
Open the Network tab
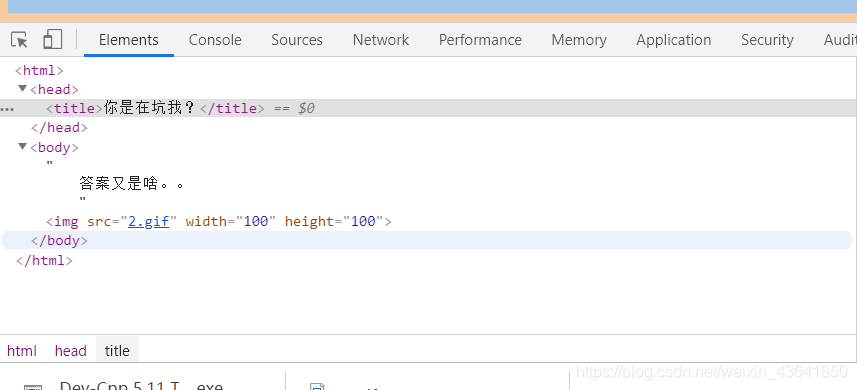point(380,40)
